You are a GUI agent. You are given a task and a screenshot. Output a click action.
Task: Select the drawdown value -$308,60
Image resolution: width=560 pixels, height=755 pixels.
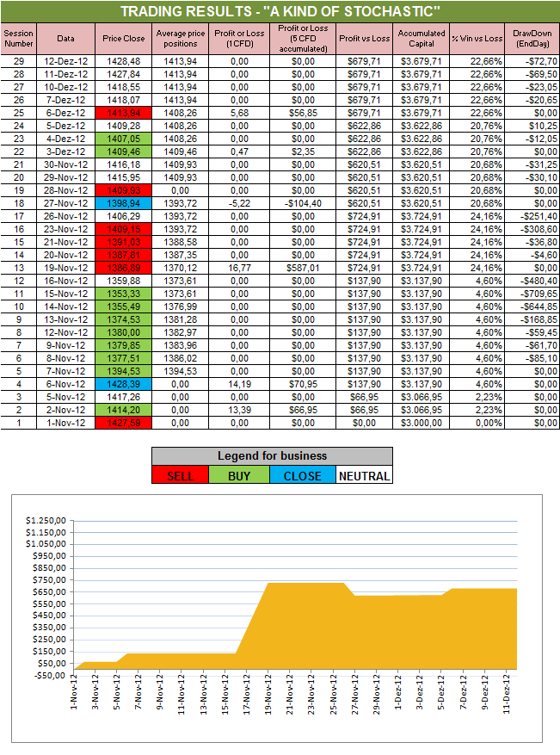coord(532,229)
